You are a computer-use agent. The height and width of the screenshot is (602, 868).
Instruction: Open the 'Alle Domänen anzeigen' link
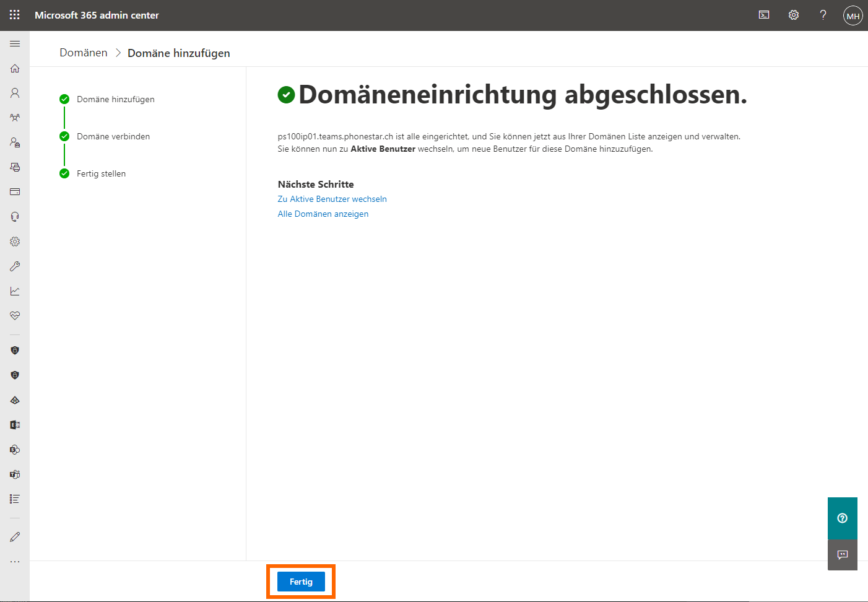point(323,214)
